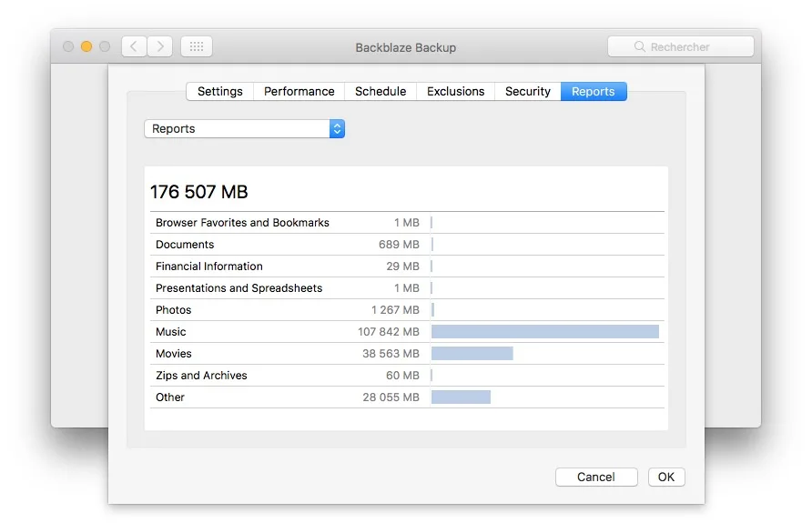Screen dimensions: 812x523
Task: Click the 176 507 MB total
Action: tap(198, 192)
